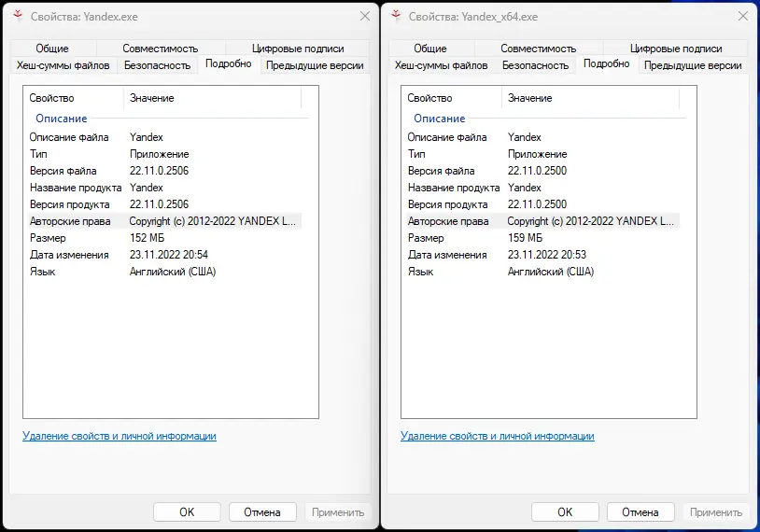Viewport: 760px width, 532px height.
Task: Select Хеш-суммы файлов tab in Yandex_x64.exe window
Action: pos(441,65)
